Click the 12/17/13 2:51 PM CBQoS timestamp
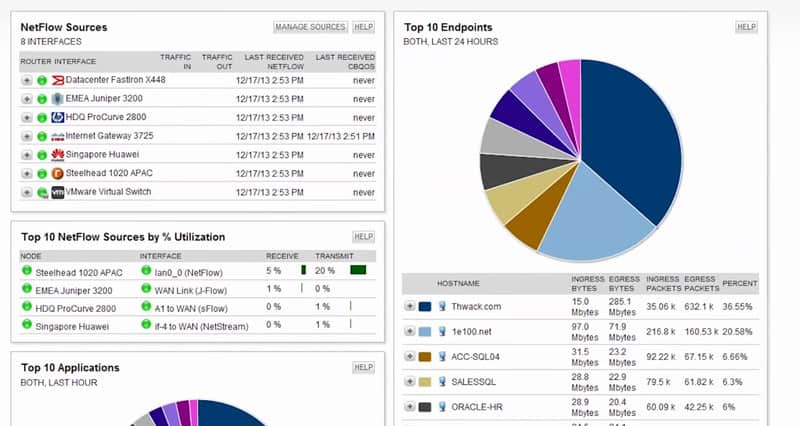 coord(341,136)
